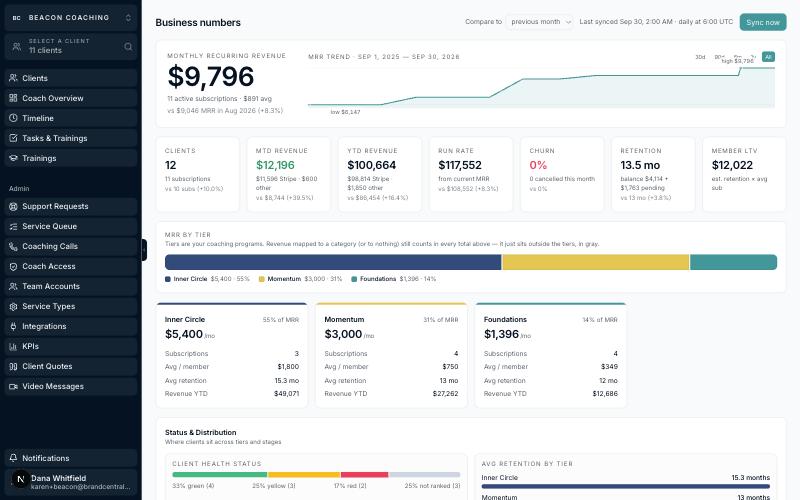
Task: Click the YTD Revenue $100,664 value
Action: [x=371, y=165]
